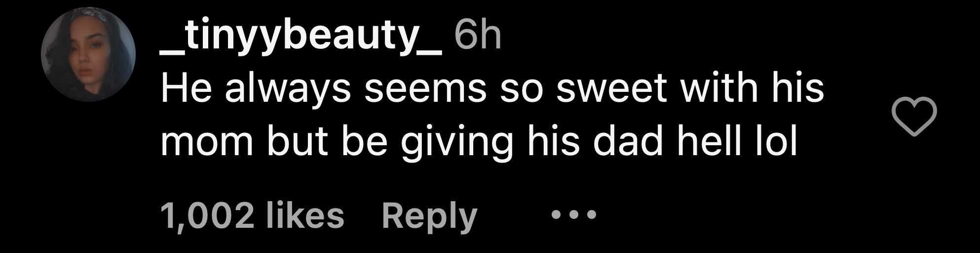The image size is (980, 253).
Task: View the 1,002 likes list
Action: [252, 216]
